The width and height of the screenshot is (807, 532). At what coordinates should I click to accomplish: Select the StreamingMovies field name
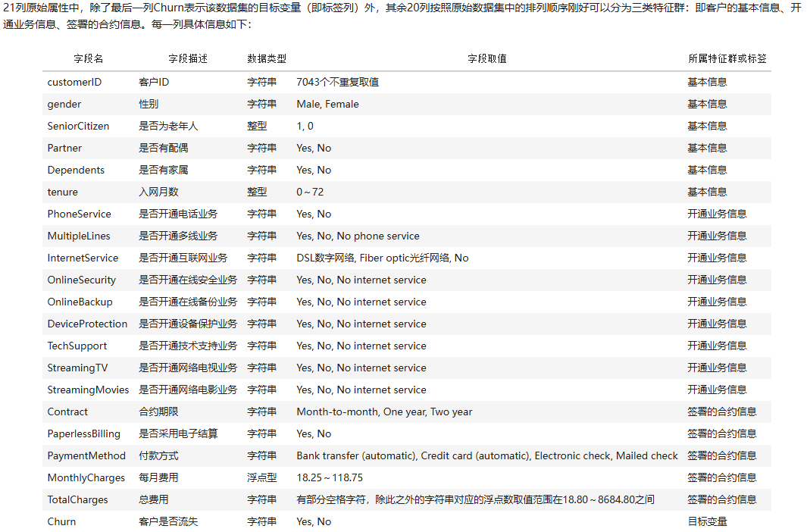click(x=88, y=390)
